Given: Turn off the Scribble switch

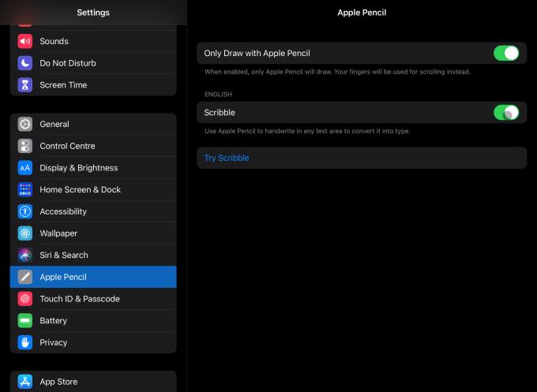Looking at the screenshot, I should click(x=506, y=113).
